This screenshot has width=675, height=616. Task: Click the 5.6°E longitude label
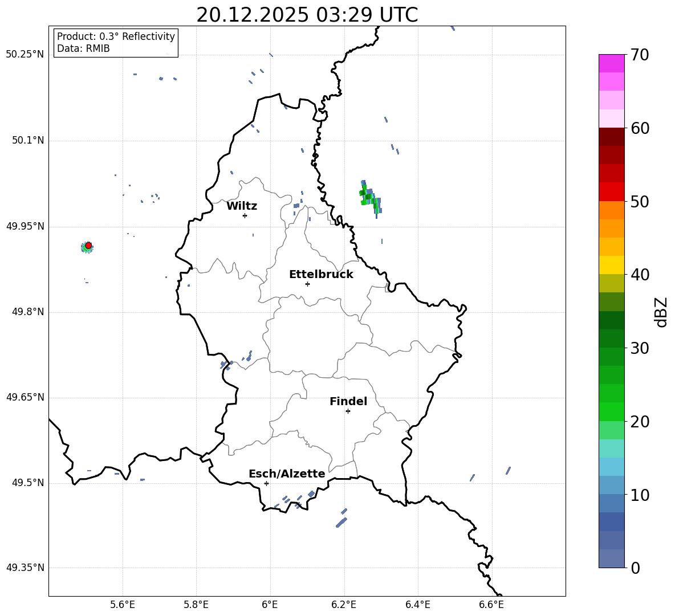tap(123, 605)
